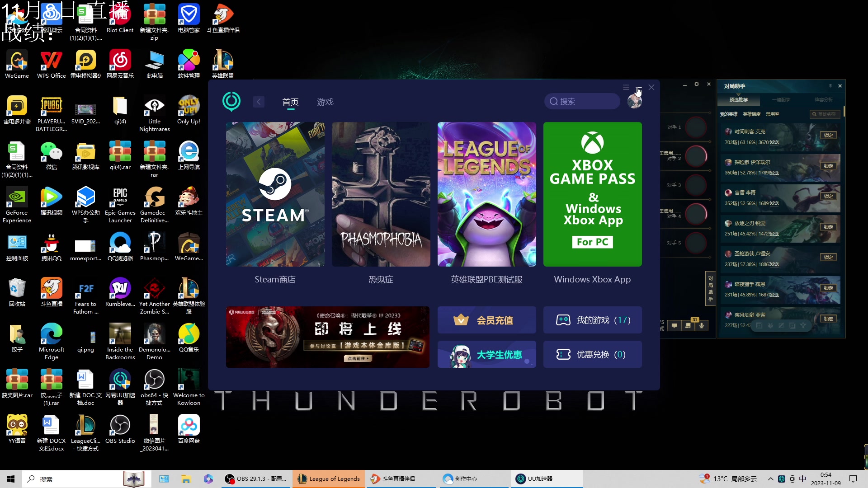Lock 放逐之刃 锐雯 with 锁定
868x488 pixels.
(x=828, y=227)
